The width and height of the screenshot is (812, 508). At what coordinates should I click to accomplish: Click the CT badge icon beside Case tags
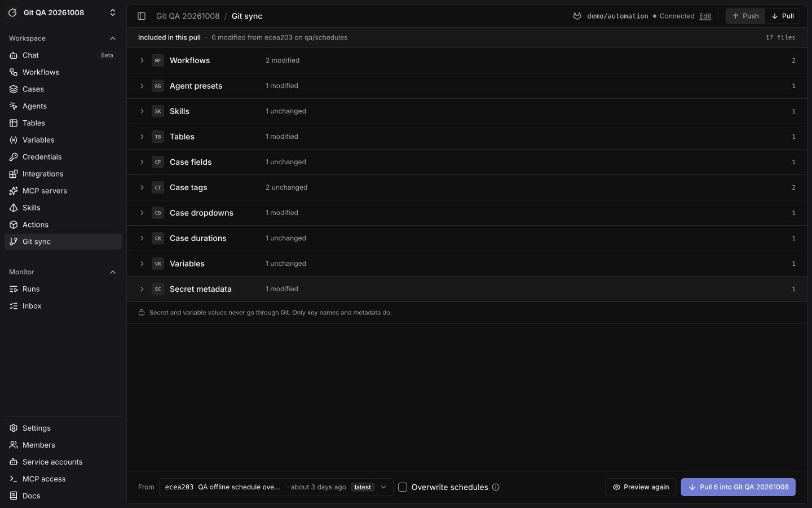[158, 187]
